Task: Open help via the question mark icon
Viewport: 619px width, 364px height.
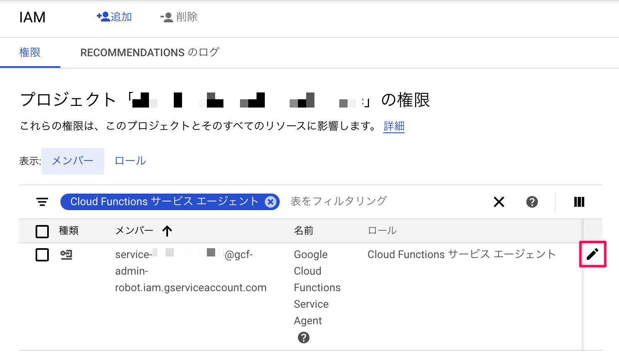Action: pyautogui.click(x=532, y=202)
